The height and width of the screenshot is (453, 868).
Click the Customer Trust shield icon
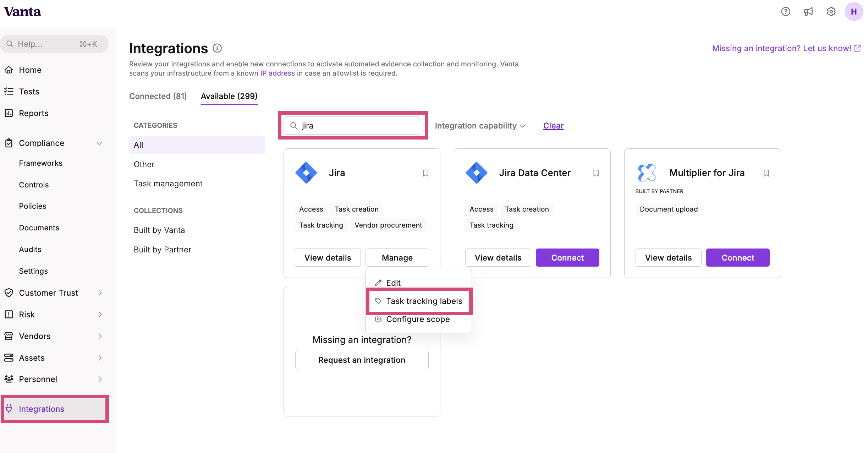click(9, 293)
